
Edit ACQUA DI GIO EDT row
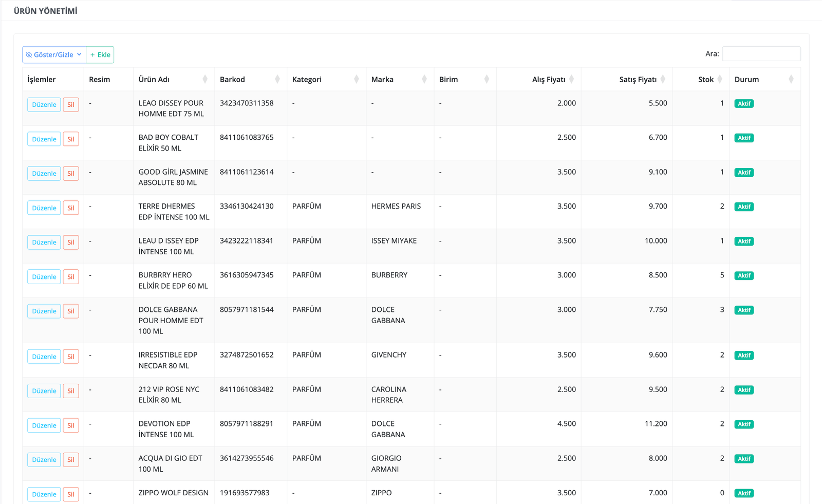click(44, 460)
